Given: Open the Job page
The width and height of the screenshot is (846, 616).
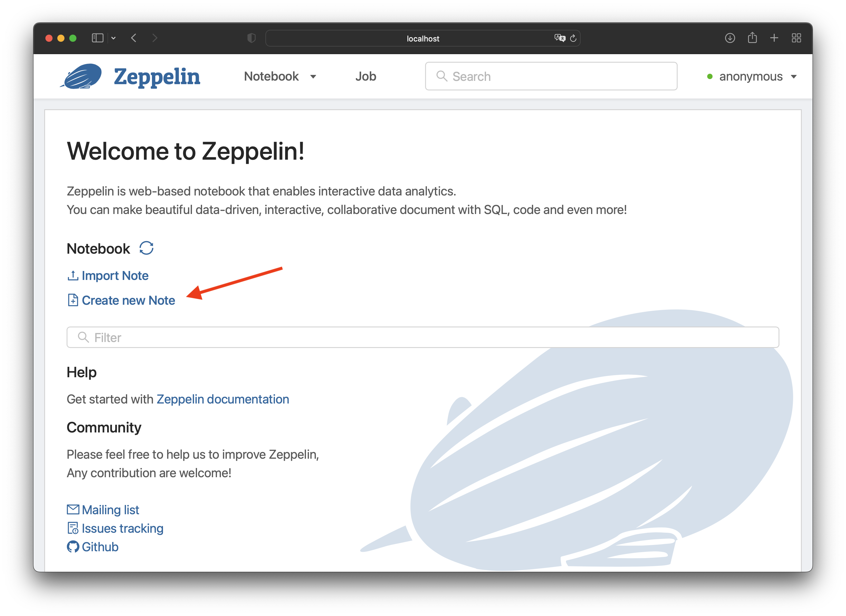Looking at the screenshot, I should coord(366,76).
